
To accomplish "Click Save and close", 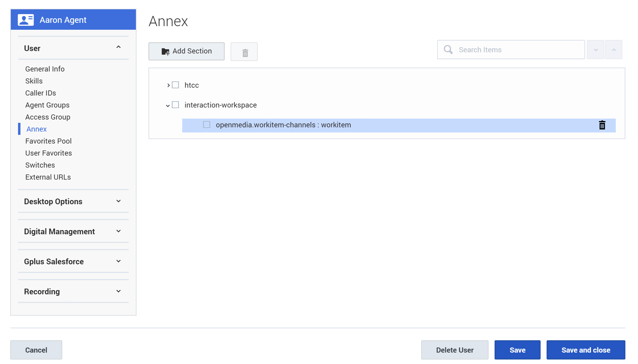I will [x=586, y=350].
